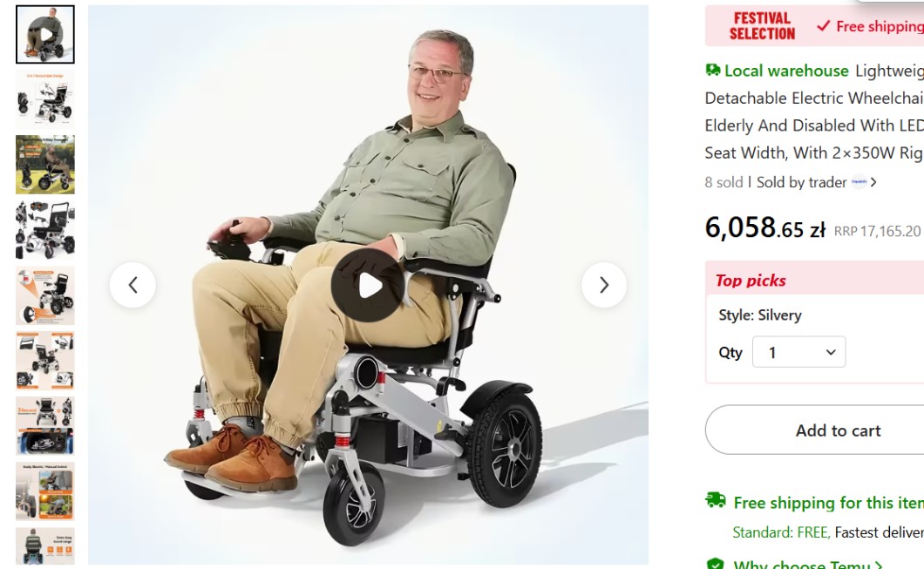Select the first video thumbnail

click(x=45, y=34)
